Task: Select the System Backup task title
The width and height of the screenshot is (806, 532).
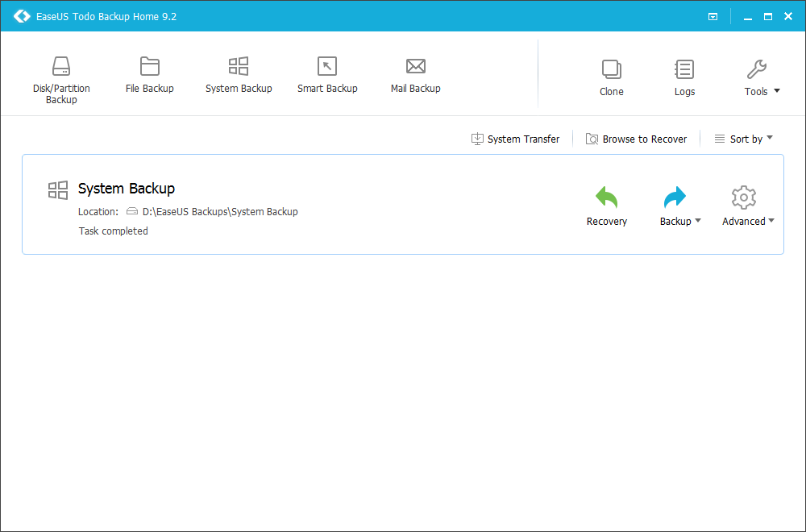Action: tap(127, 189)
